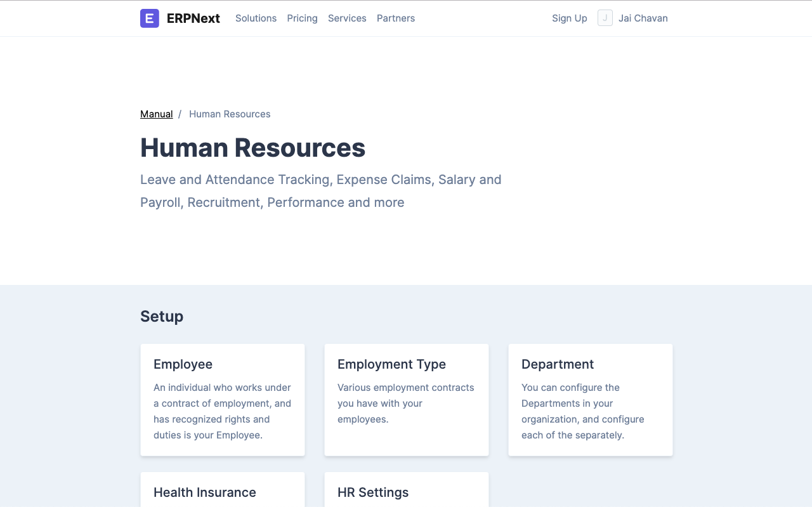Click the Sign Up link
This screenshot has height=507, width=812.
(569, 18)
